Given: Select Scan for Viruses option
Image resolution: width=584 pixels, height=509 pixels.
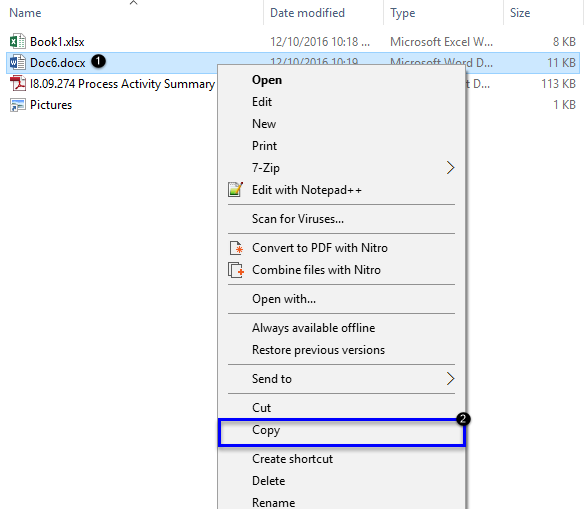Looking at the screenshot, I should pyautogui.click(x=341, y=219).
